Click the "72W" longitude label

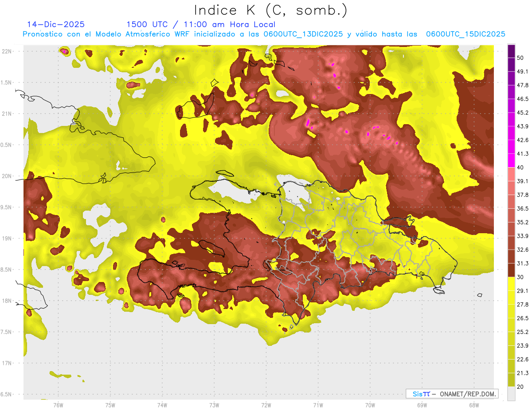click(266, 405)
